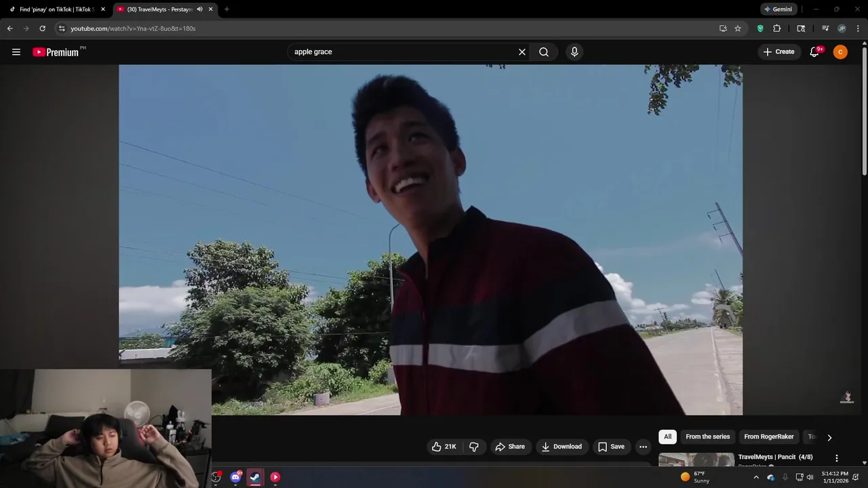Select the From RogerRaker chip

769,436
